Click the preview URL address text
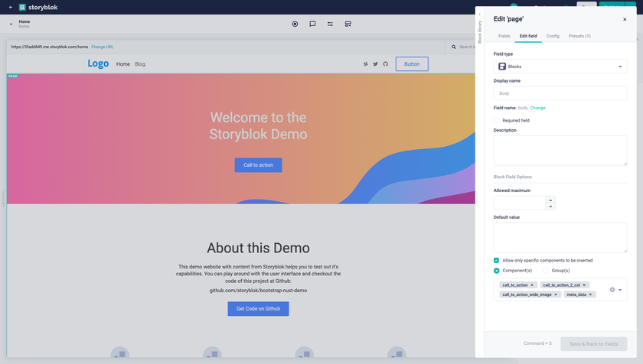This screenshot has height=364, width=643. (x=50, y=47)
